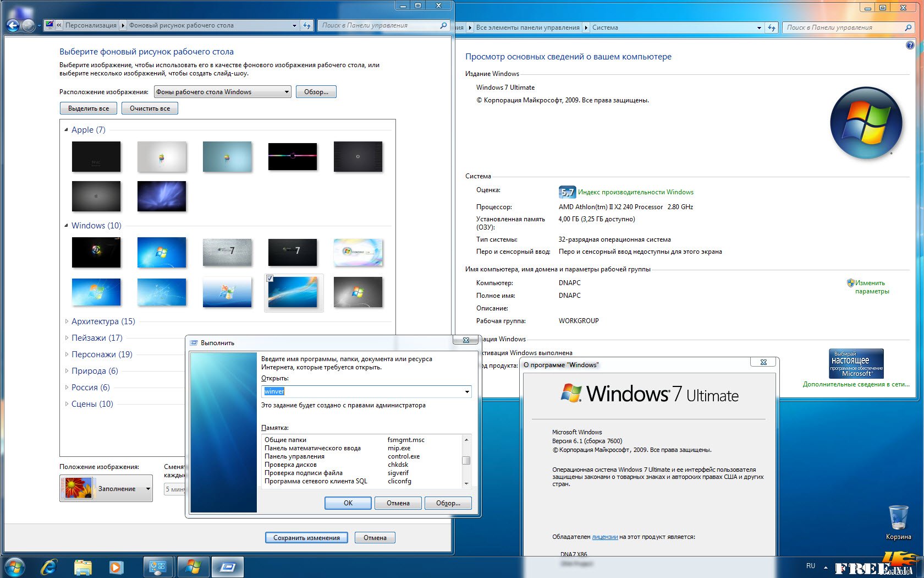Expand the Сцены (10) group

point(67,404)
